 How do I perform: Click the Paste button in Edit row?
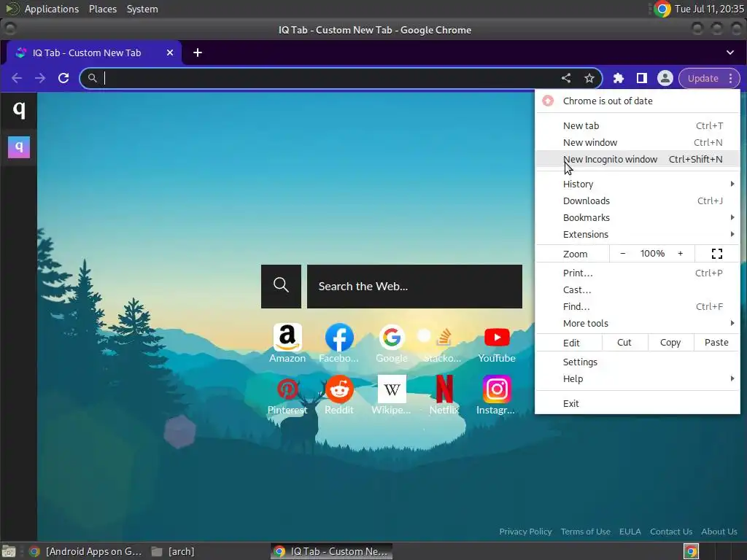716,343
